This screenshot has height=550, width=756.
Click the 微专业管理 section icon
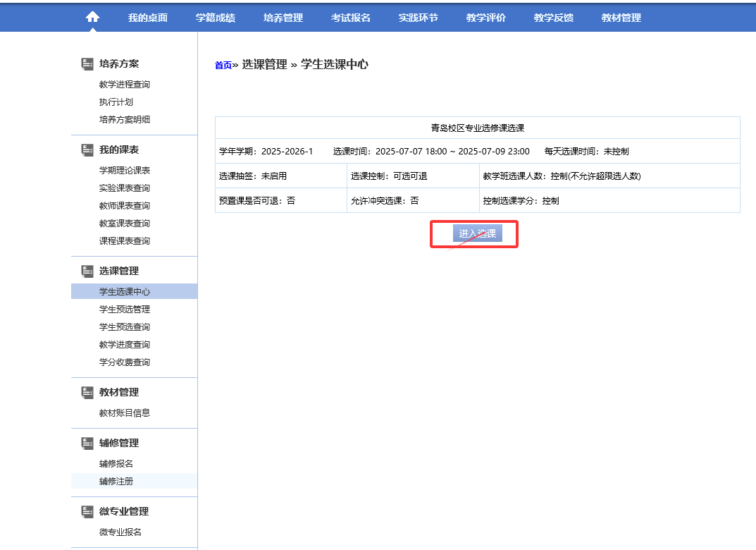pyautogui.click(x=87, y=511)
